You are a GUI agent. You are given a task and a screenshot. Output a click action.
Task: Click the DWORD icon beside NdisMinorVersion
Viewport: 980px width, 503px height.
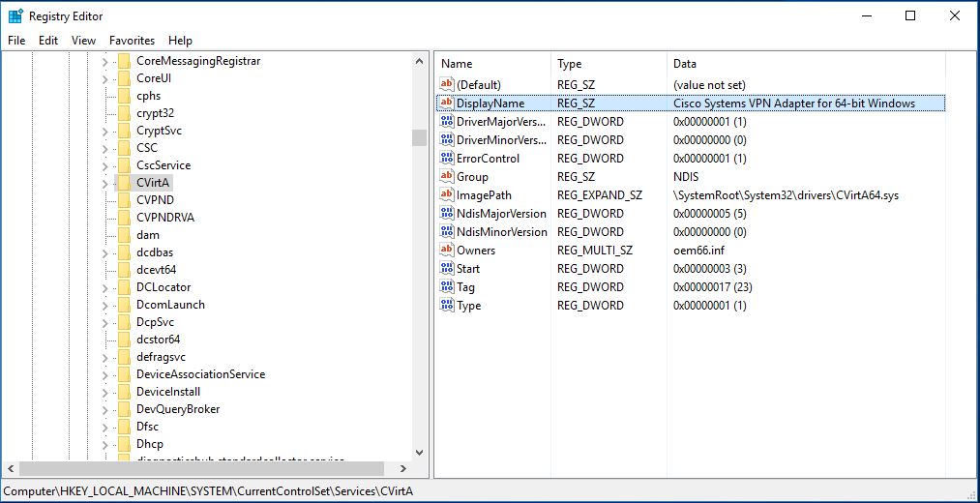pyautogui.click(x=447, y=232)
